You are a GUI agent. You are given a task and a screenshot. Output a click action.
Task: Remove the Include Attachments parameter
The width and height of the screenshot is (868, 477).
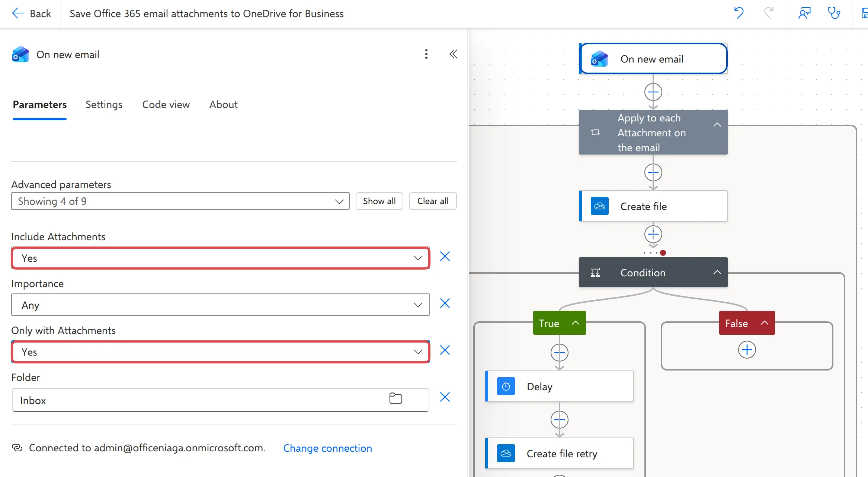(445, 256)
